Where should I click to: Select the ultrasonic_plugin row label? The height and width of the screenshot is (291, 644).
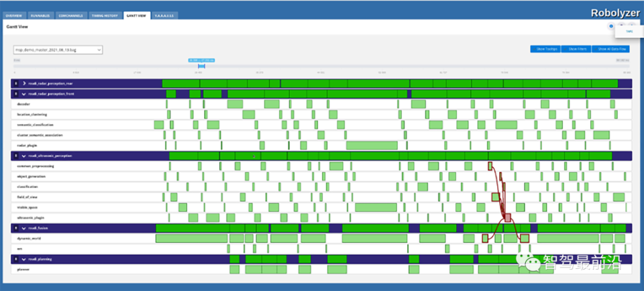pos(31,217)
